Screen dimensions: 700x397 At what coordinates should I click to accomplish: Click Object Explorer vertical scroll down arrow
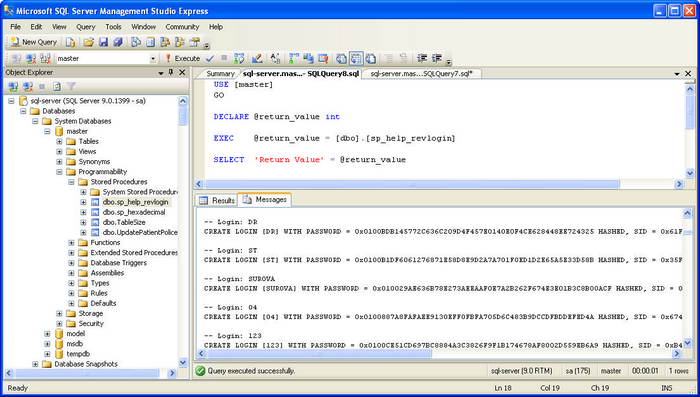(x=183, y=362)
